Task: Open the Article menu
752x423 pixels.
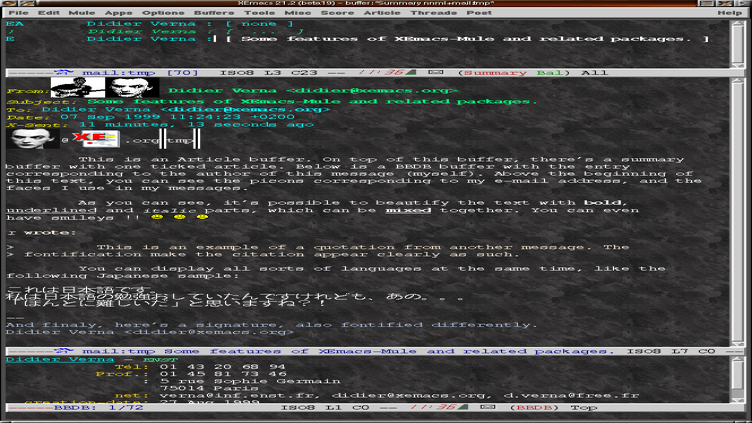Action: 382,13
